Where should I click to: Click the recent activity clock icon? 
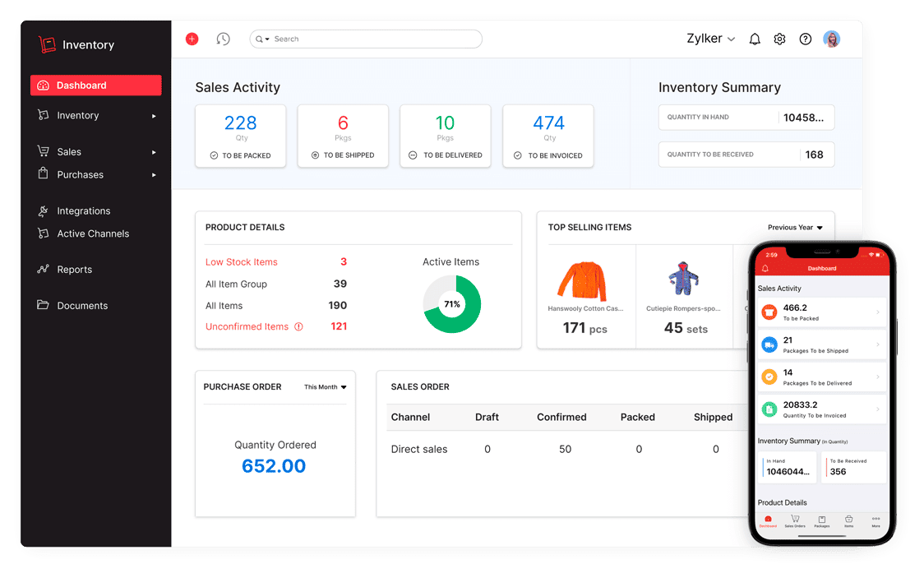[223, 39]
